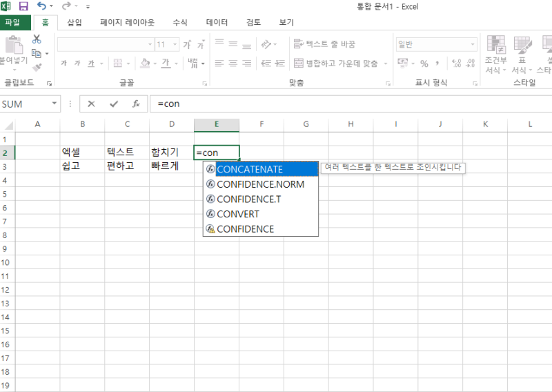Click the Cut scissors icon
The image size is (552, 392).
point(37,39)
